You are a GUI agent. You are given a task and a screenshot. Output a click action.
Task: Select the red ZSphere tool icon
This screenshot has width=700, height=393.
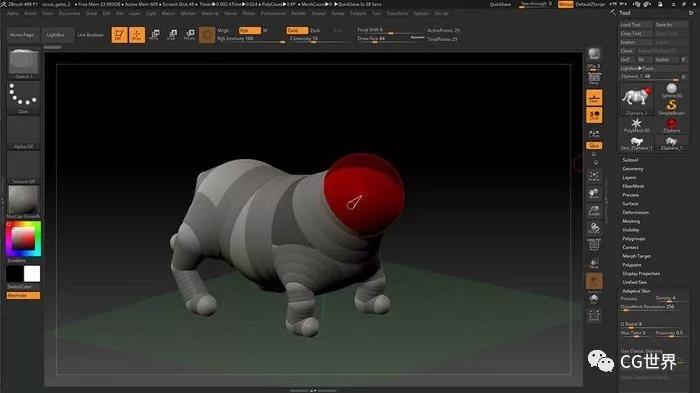tap(671, 125)
